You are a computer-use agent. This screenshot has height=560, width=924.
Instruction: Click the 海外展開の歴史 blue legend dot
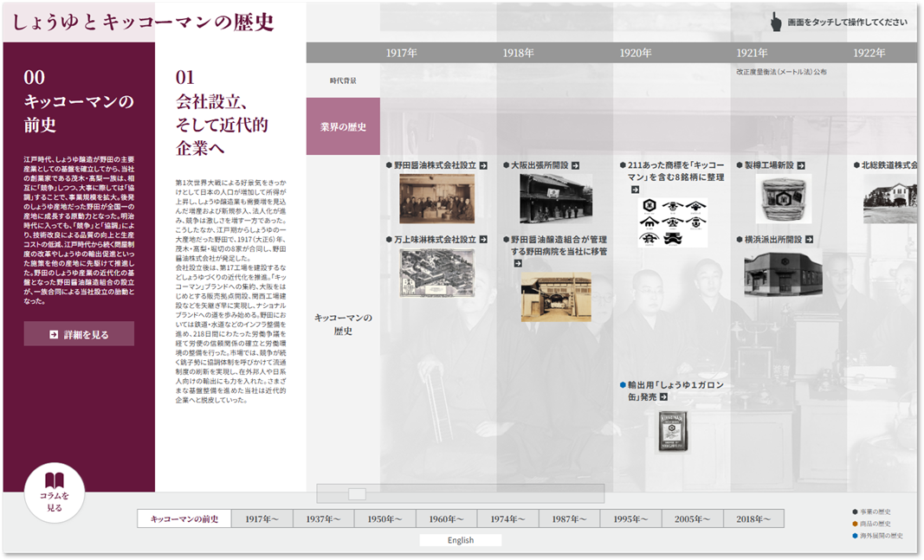(x=855, y=536)
